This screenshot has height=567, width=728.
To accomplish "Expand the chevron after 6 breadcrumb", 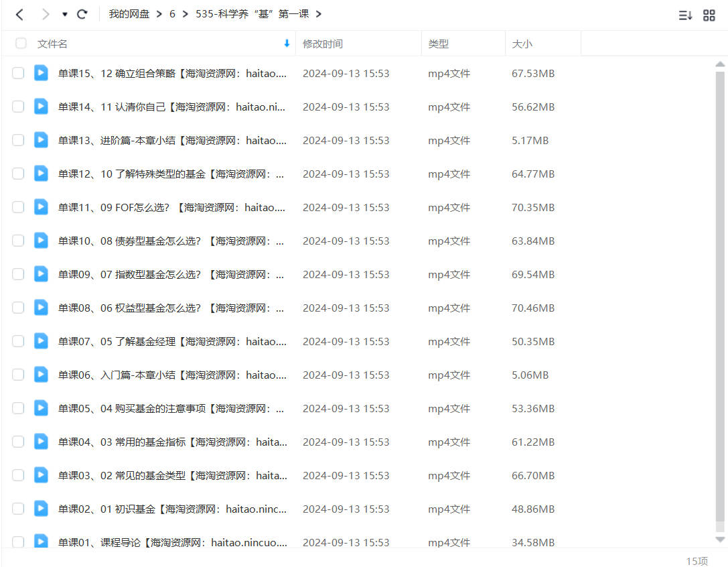I will pos(186,14).
